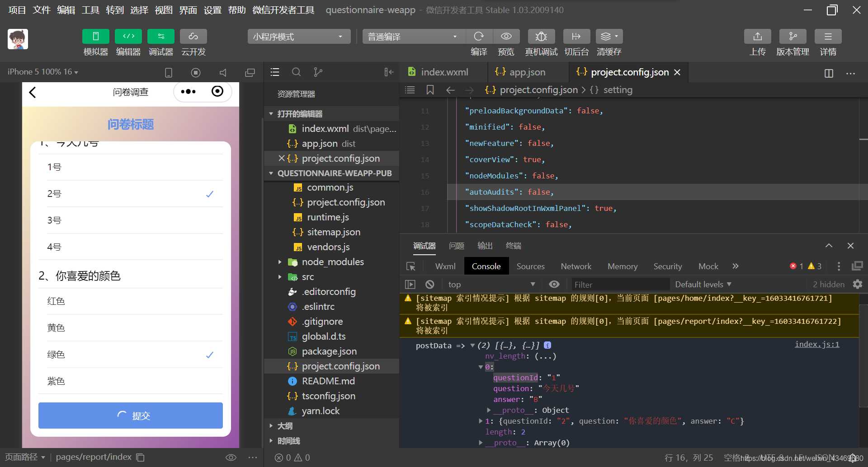Open the Default levels dropdown
The width and height of the screenshot is (868, 467).
[x=703, y=285]
